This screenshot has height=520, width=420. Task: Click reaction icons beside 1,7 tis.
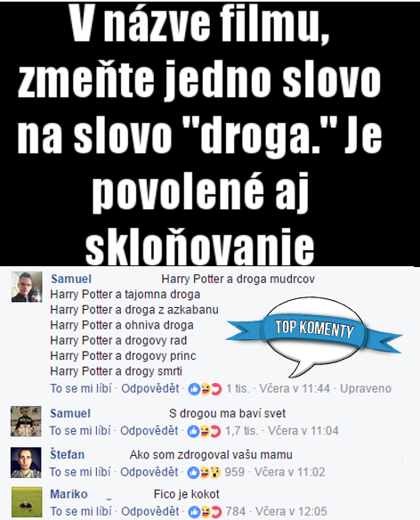click(204, 431)
